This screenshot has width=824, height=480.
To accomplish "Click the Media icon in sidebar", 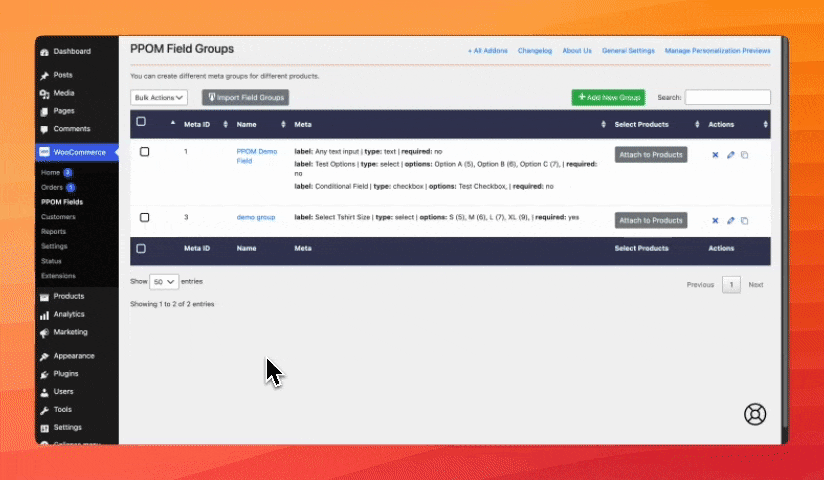I will click(44, 94).
